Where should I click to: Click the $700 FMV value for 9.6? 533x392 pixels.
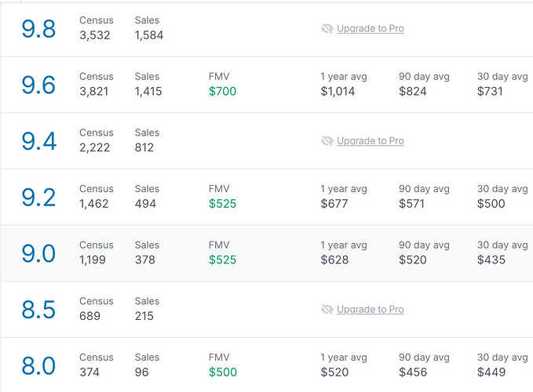tap(222, 91)
